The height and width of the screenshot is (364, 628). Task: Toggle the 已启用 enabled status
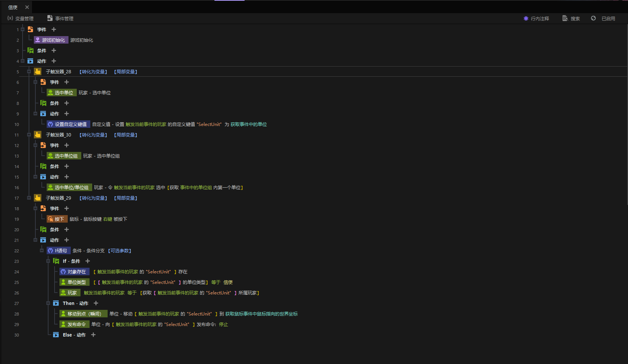(x=603, y=18)
